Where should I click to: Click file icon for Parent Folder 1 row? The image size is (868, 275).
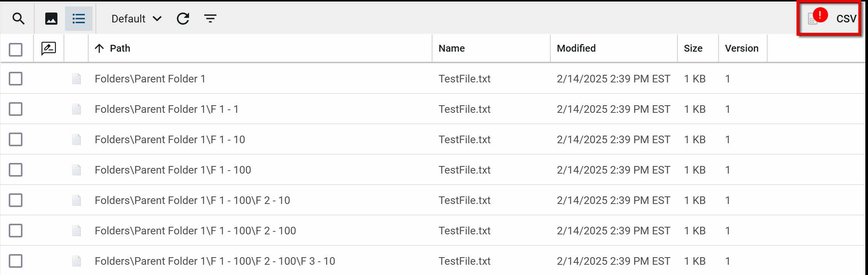76,79
